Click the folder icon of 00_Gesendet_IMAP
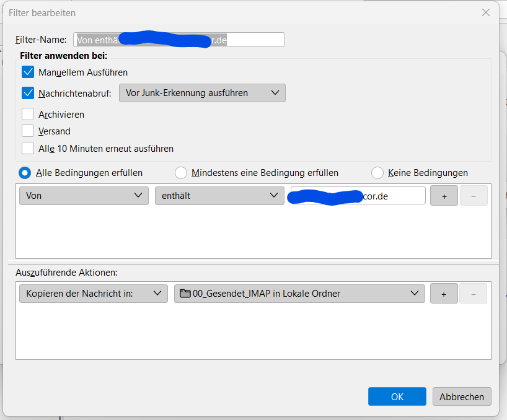The height and width of the screenshot is (420, 507). (185, 294)
